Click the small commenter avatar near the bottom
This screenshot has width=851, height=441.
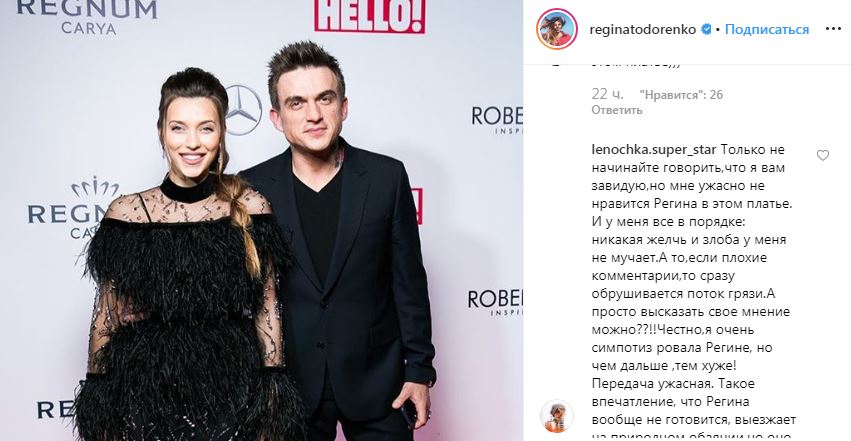tap(557, 416)
